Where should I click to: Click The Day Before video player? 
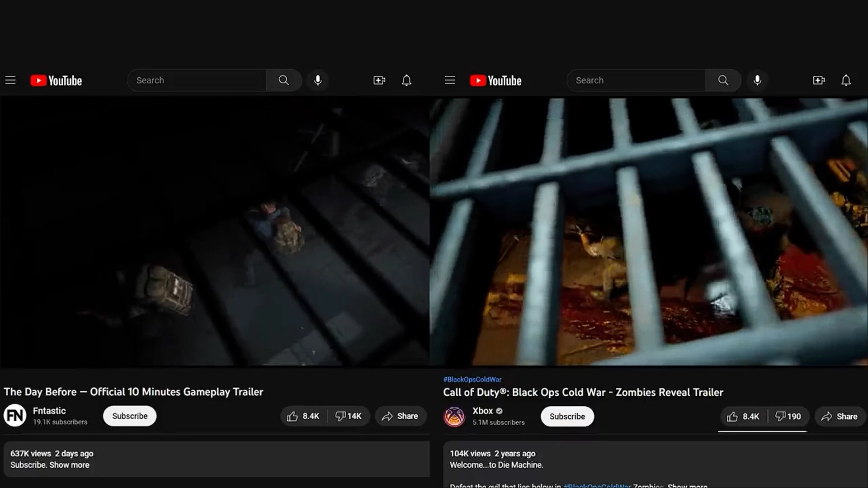(215, 232)
